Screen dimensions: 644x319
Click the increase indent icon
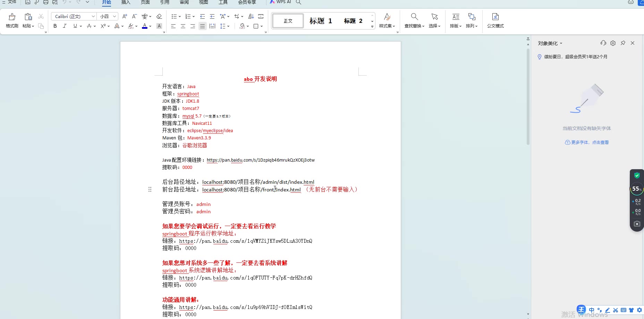pyautogui.click(x=212, y=16)
